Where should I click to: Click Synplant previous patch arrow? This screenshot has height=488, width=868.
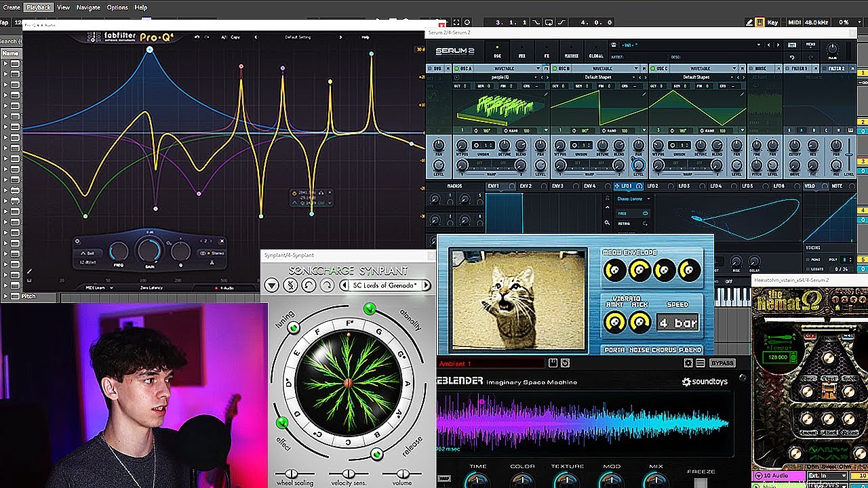pos(344,285)
